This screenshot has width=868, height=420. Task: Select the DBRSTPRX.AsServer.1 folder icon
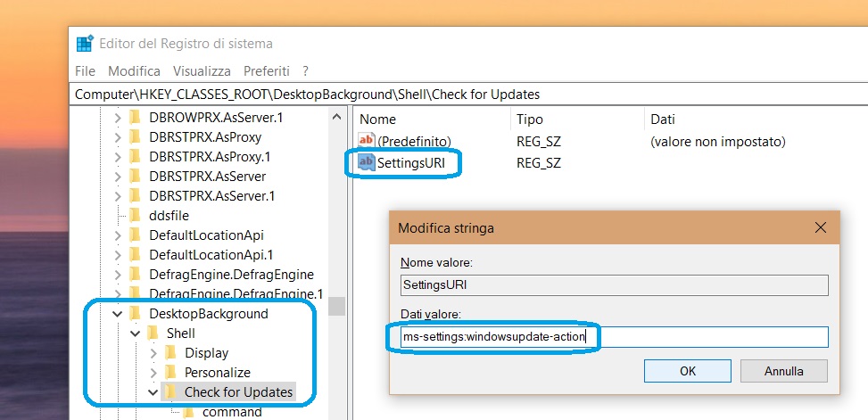(x=135, y=196)
